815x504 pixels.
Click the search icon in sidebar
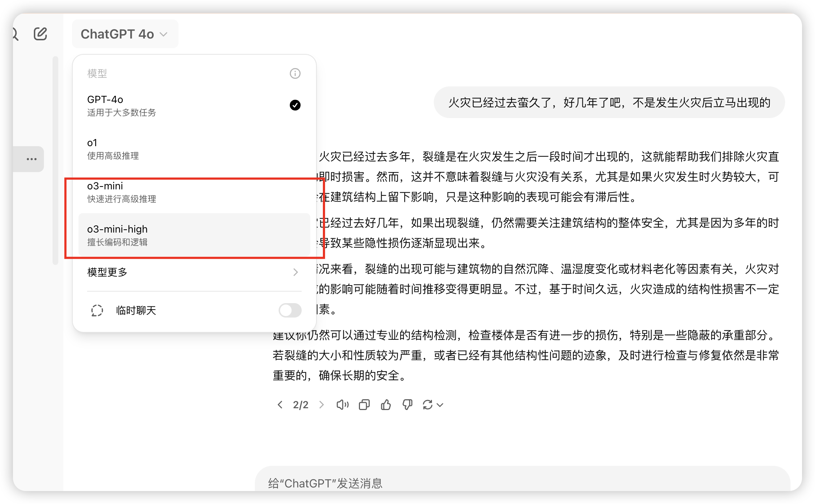click(x=15, y=34)
